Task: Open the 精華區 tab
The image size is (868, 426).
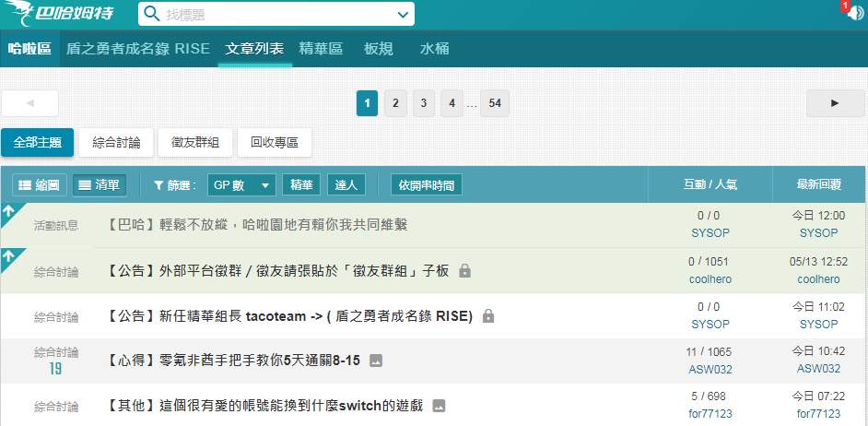Action: 321,49
